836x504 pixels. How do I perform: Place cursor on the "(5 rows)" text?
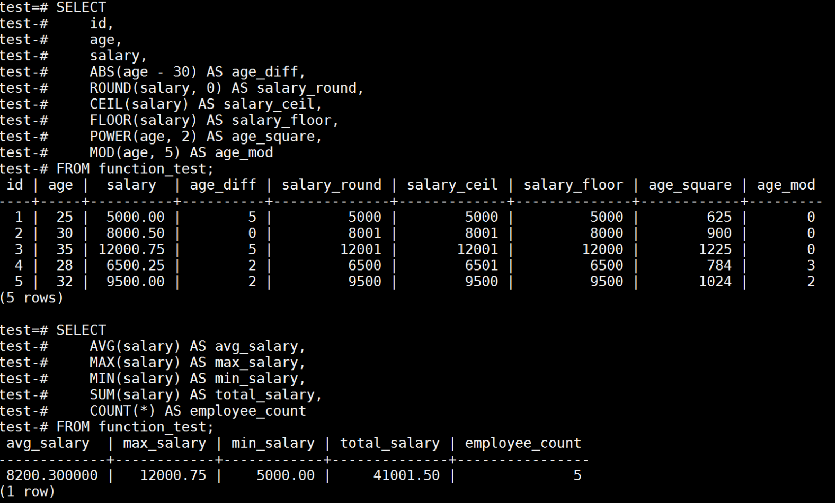(32, 298)
